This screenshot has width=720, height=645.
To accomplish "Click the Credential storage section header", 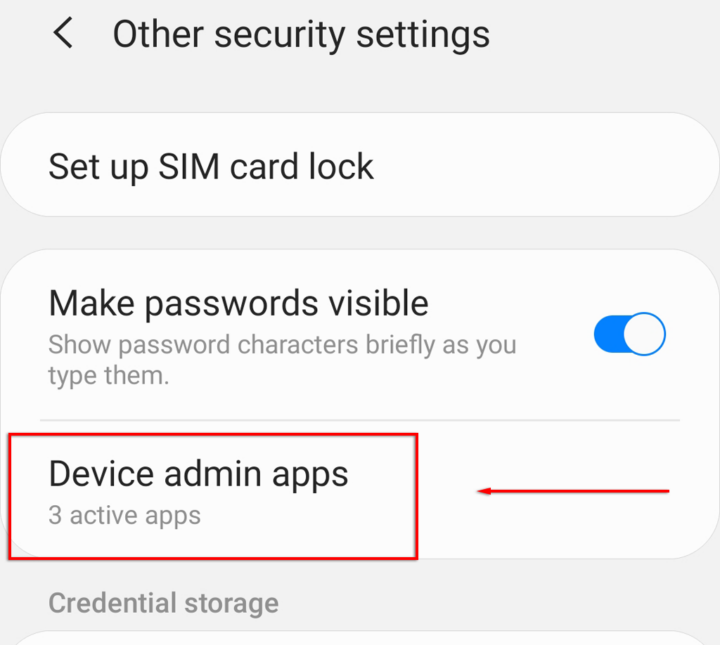I will tap(163, 603).
